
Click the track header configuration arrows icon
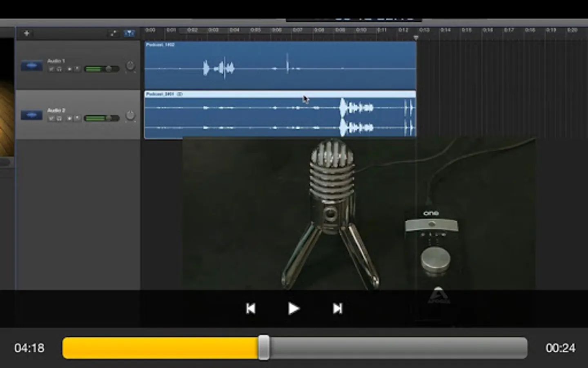click(x=113, y=33)
